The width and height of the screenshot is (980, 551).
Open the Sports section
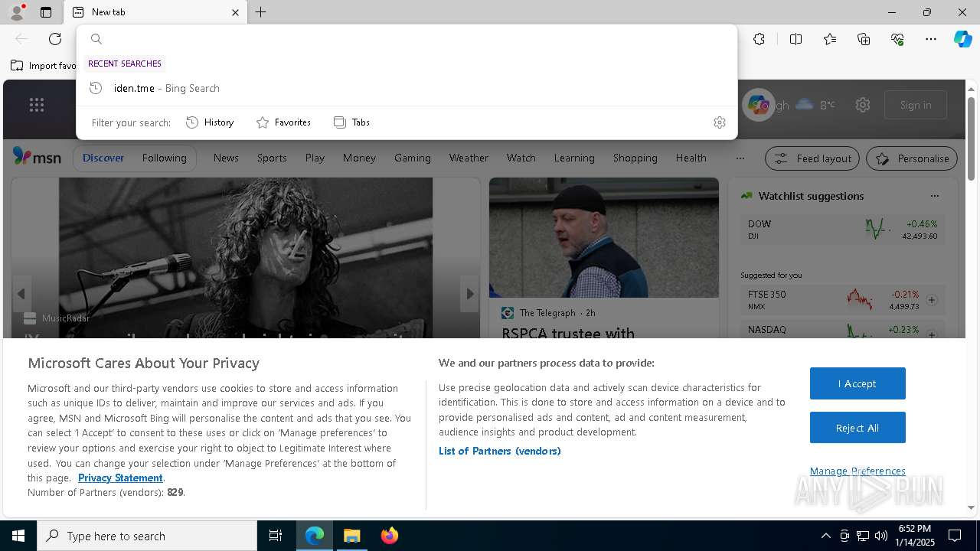click(272, 158)
